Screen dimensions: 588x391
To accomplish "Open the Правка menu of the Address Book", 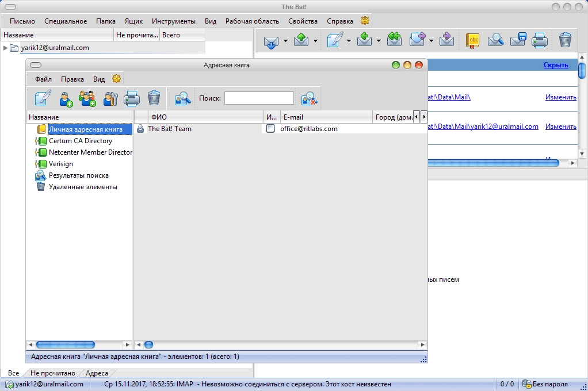I will [72, 79].
